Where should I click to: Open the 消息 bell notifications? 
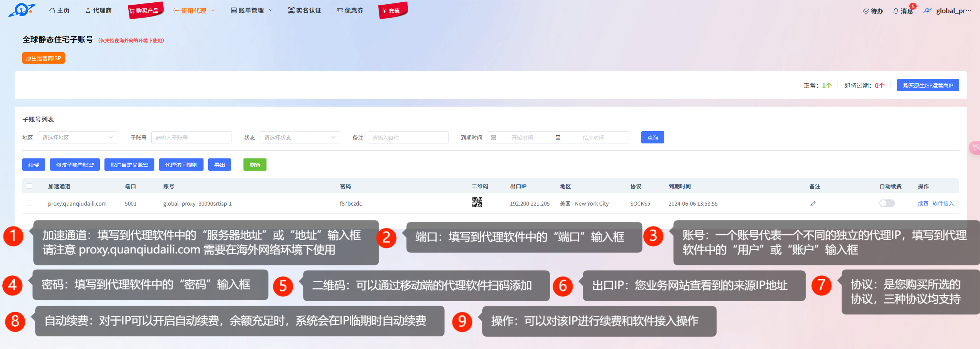click(903, 11)
